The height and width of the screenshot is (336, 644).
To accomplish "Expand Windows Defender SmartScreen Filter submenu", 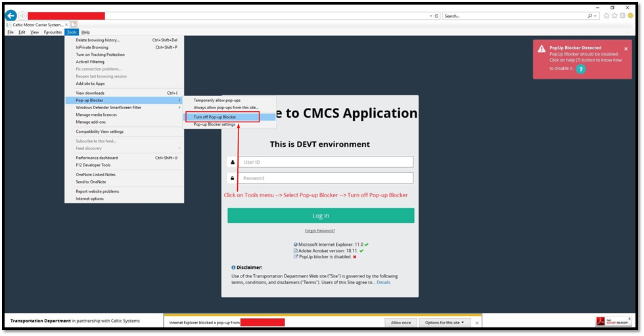I will [108, 107].
